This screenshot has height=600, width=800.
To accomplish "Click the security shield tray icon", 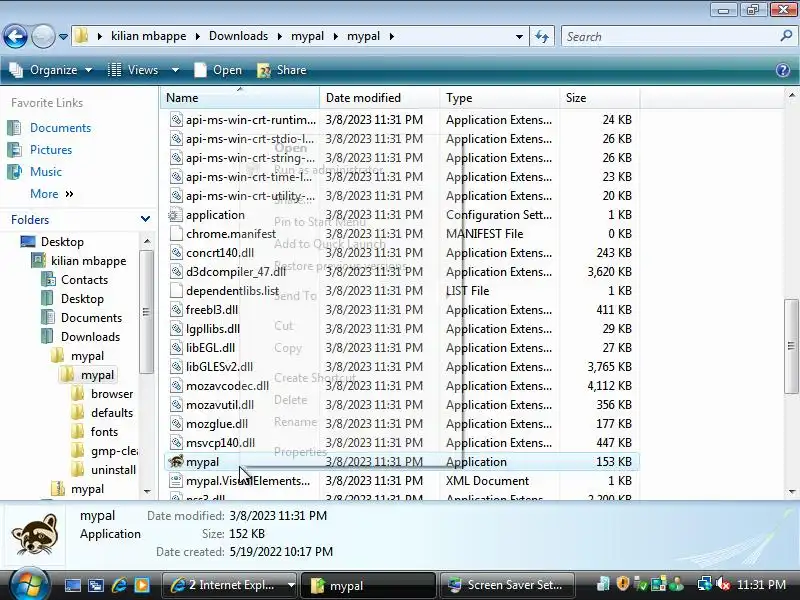I will (x=622, y=583).
